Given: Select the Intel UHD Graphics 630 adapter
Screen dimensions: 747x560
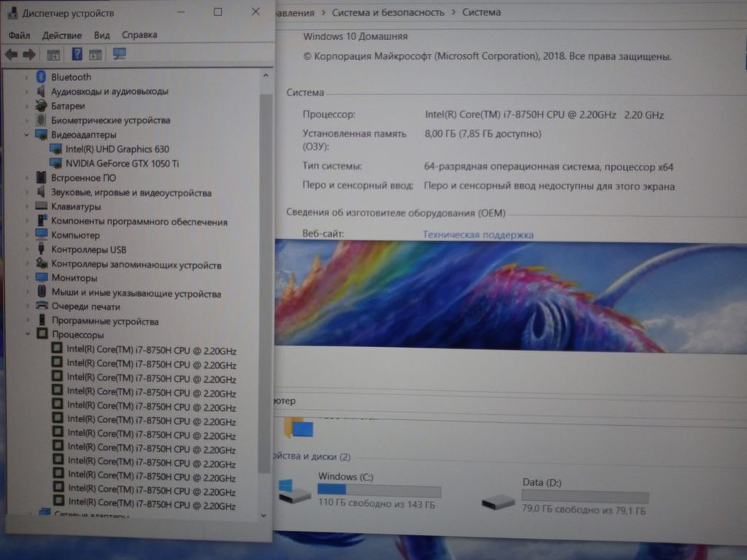Looking at the screenshot, I should click(117, 149).
